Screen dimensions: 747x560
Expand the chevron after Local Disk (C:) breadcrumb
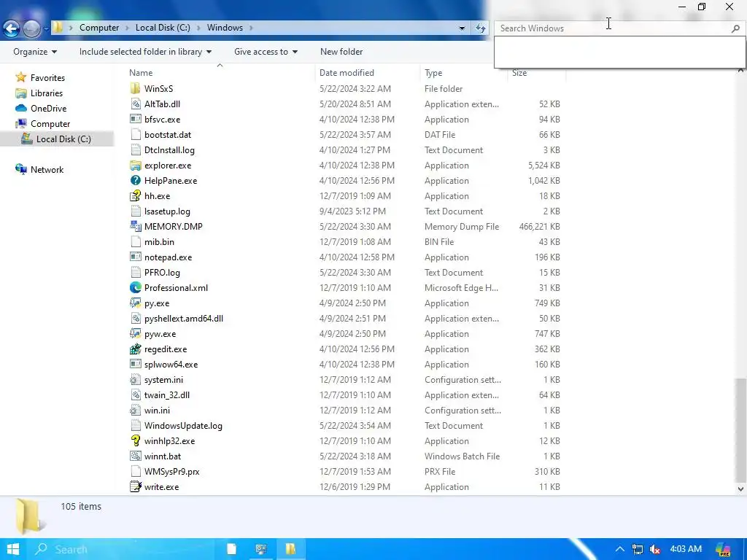(x=198, y=28)
